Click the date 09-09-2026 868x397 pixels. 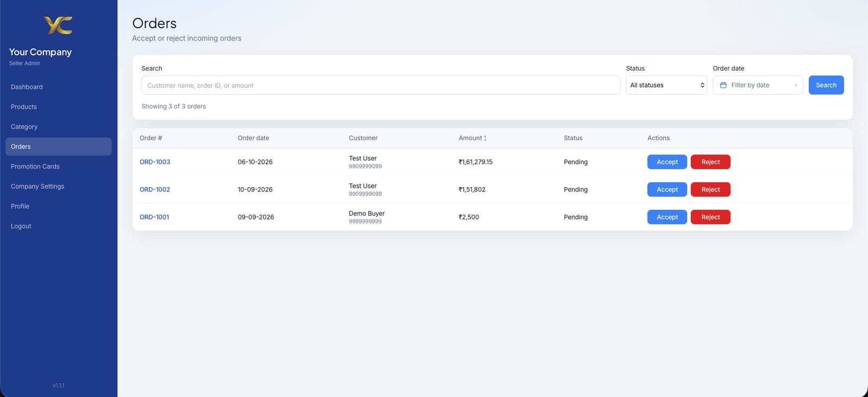point(256,217)
